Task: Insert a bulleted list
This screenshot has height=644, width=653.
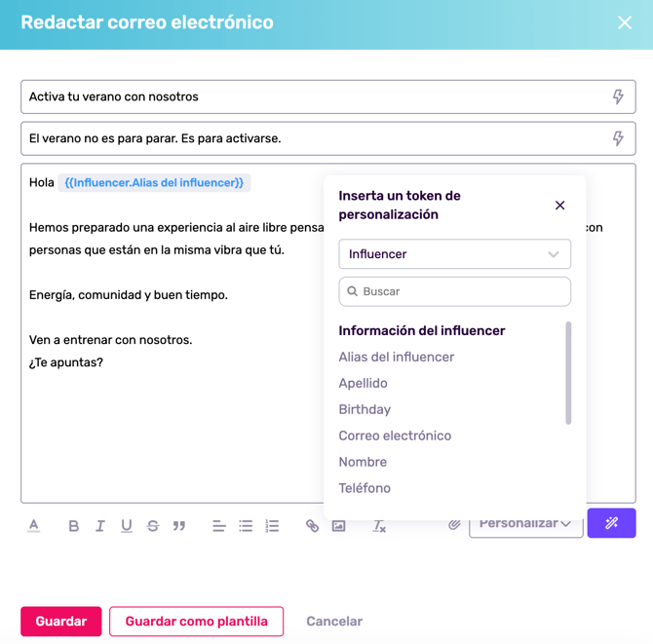Action: point(246,526)
